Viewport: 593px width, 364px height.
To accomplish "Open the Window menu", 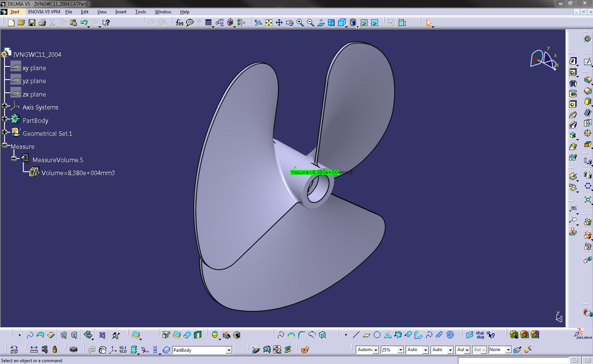I will 163,12.
